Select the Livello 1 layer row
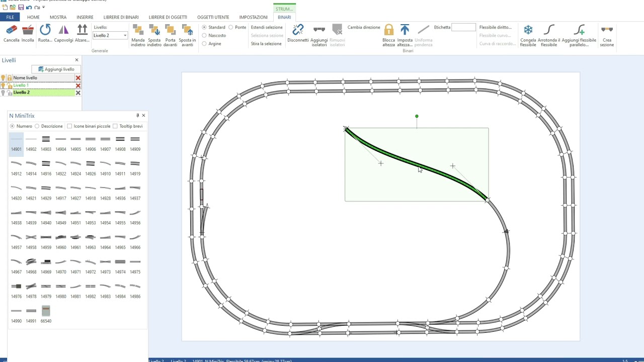The image size is (644, 362). coord(40,85)
